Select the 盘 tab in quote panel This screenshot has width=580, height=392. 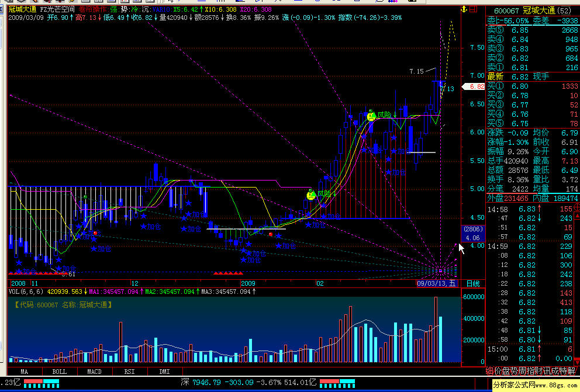(x=506, y=371)
